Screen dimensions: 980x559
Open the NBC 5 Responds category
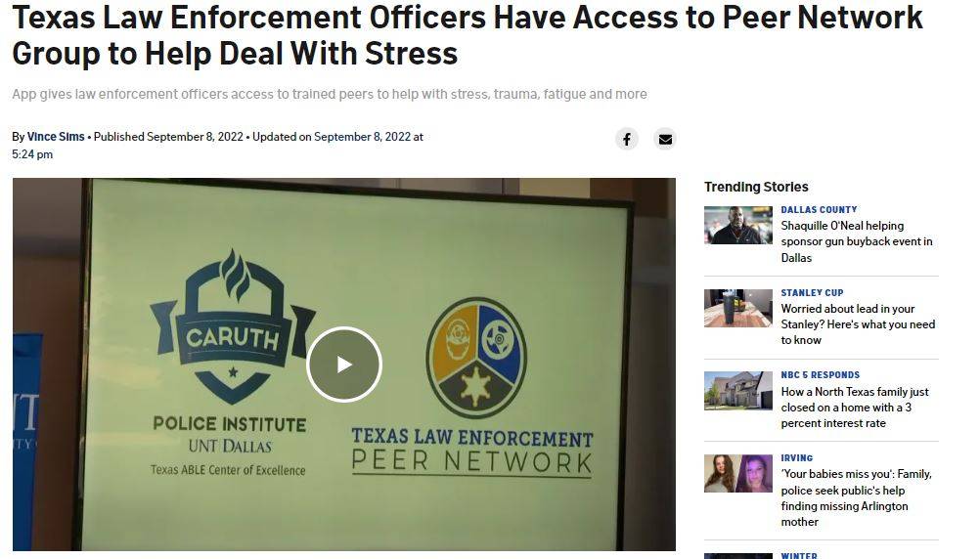[x=820, y=375]
